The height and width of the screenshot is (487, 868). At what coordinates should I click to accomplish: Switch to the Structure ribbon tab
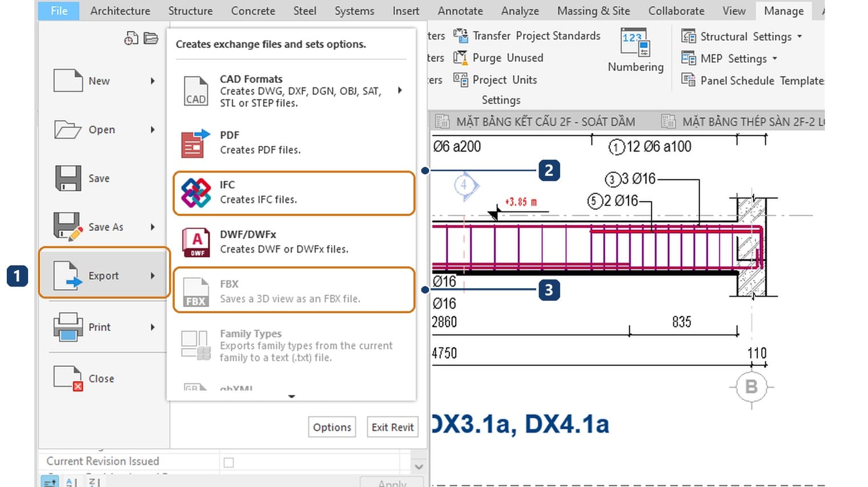[x=190, y=11]
